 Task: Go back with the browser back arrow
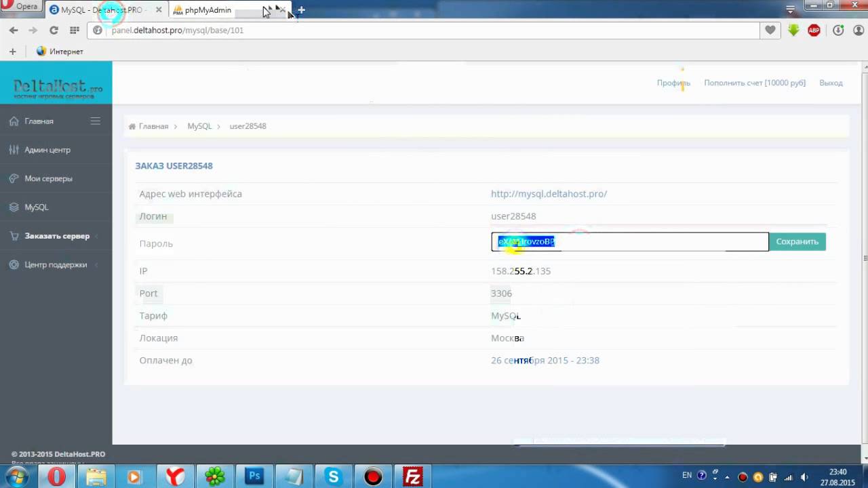(14, 30)
